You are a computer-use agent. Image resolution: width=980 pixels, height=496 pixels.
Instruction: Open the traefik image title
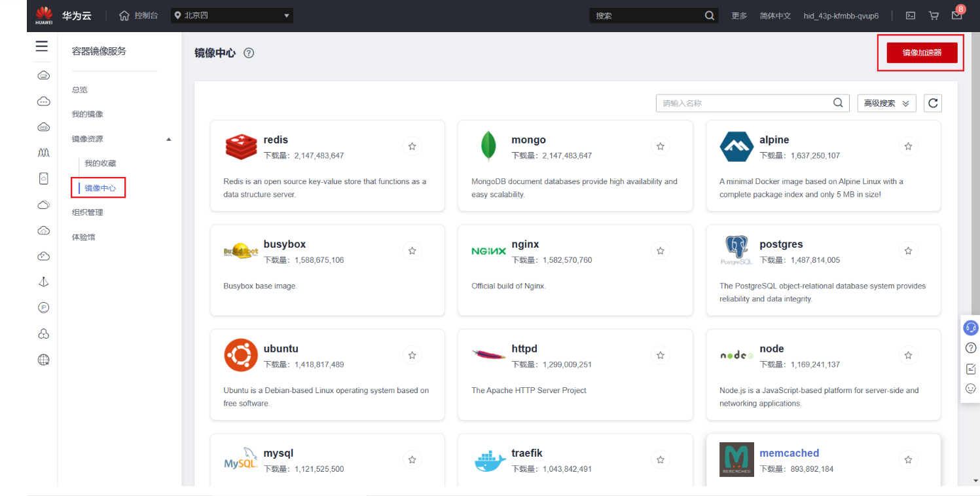coord(527,453)
